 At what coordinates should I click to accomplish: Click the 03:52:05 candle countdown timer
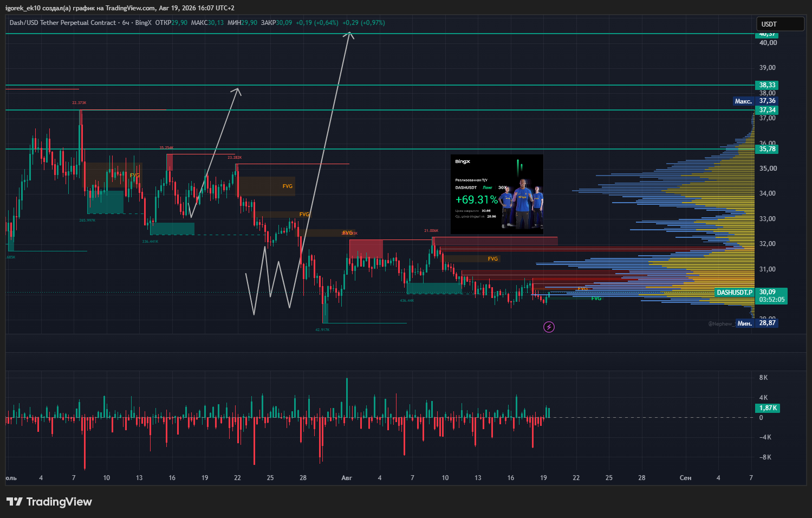771,300
